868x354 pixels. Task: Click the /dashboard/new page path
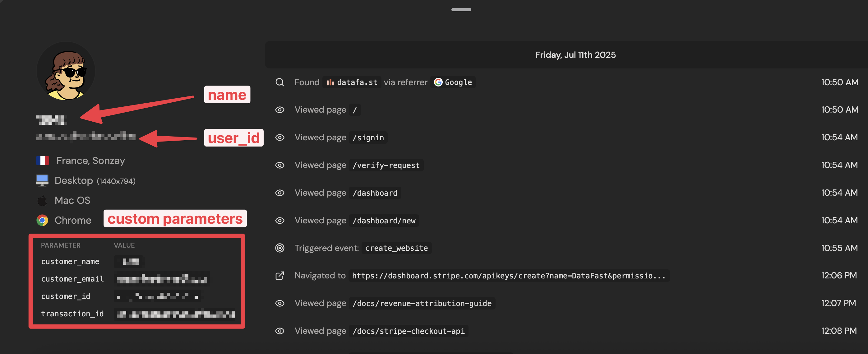point(384,221)
